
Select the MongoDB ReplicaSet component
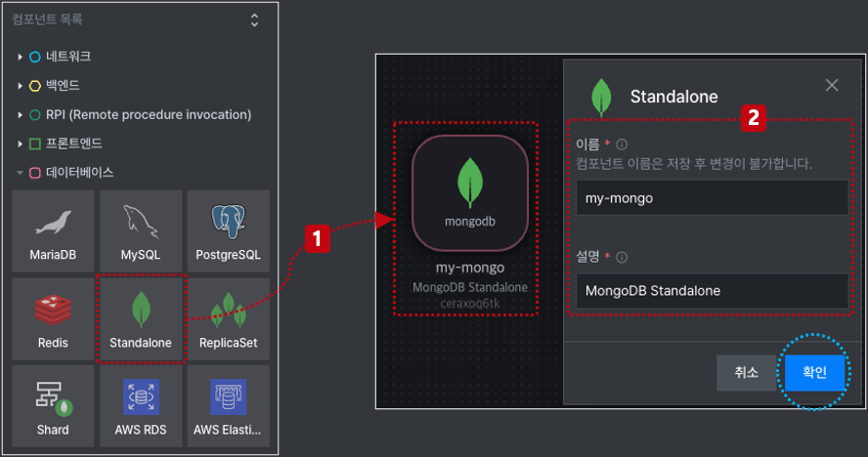(228, 318)
